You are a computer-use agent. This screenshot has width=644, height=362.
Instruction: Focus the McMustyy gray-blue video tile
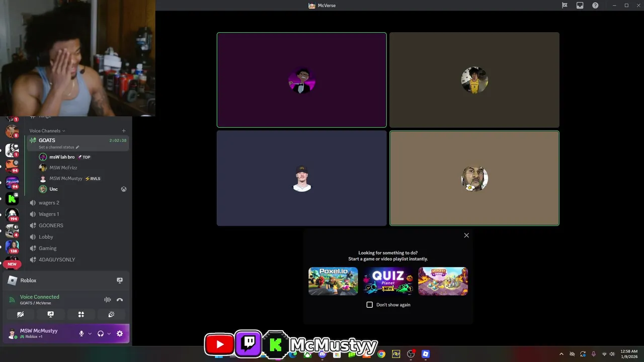(302, 178)
